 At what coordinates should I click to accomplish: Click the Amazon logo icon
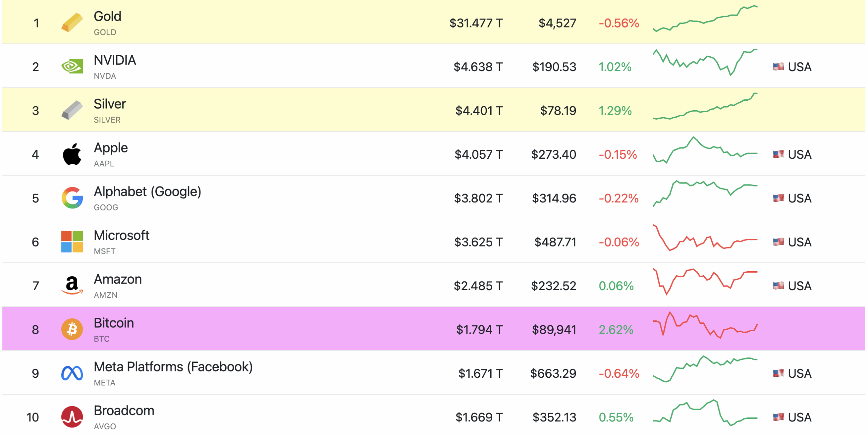coord(72,285)
